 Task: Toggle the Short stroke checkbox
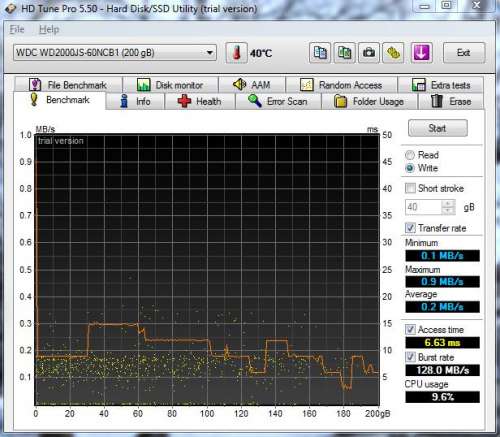410,188
